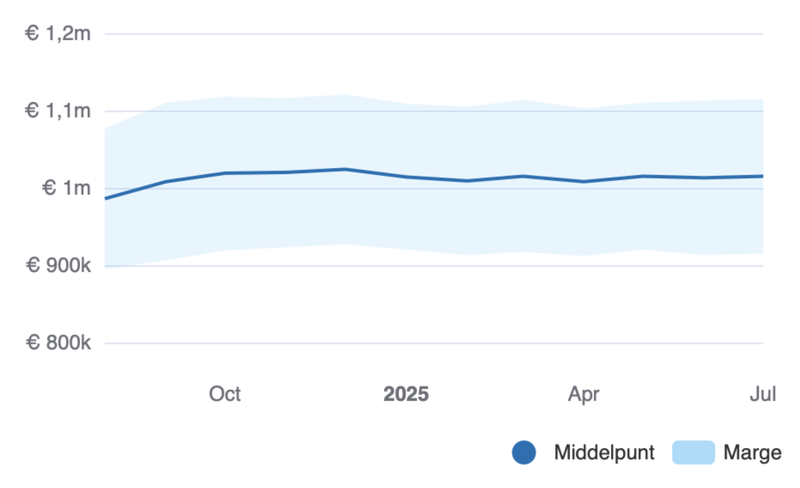Click the Oct label on the x-axis
This screenshot has height=488, width=800.
[225, 394]
